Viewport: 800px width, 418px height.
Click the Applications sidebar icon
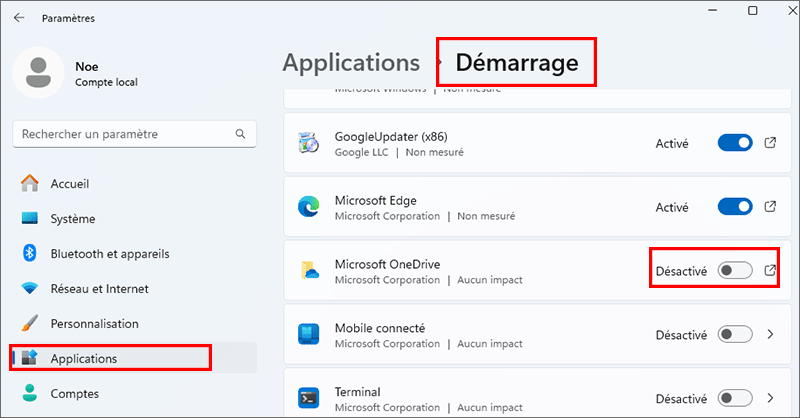(x=30, y=358)
